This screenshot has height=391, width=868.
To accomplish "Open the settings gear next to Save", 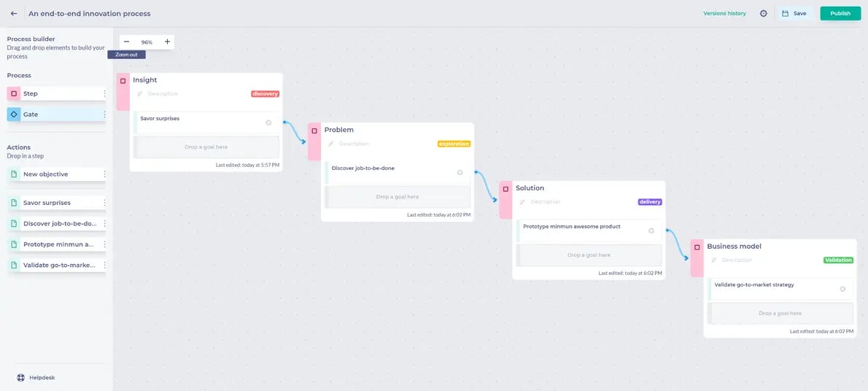I will point(764,13).
